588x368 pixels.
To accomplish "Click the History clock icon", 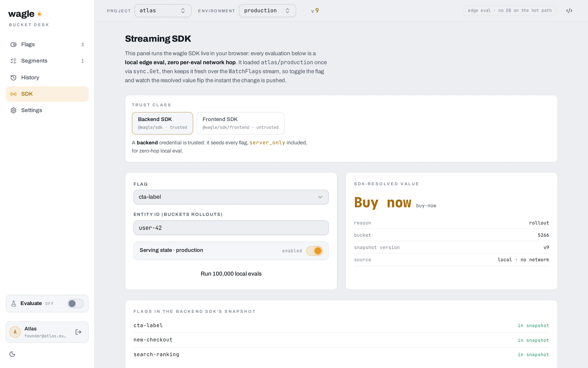I will pyautogui.click(x=13, y=77).
